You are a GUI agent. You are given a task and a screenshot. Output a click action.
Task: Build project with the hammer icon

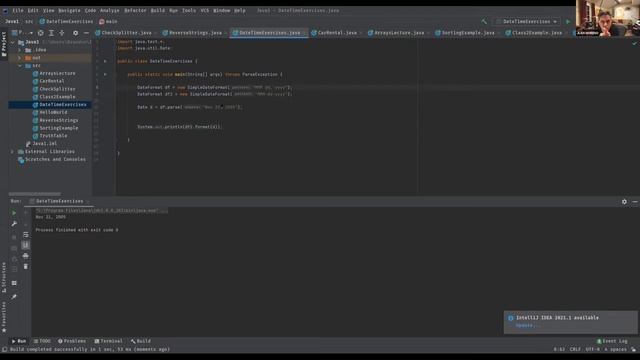point(484,21)
